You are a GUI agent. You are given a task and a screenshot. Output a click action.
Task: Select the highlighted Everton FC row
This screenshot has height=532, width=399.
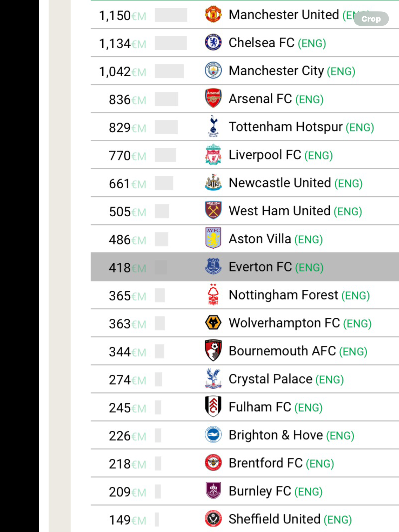pos(245,267)
